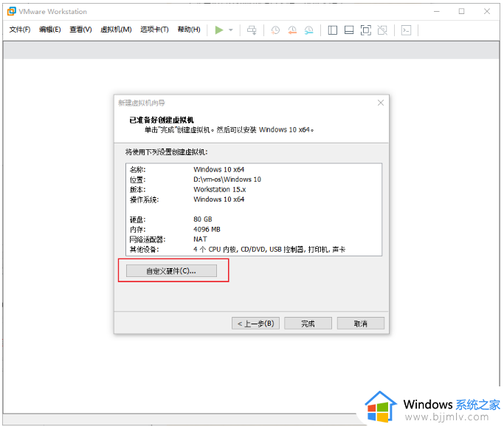Maximize the VMware Workstation window
Image resolution: width=504 pixels, height=427 pixels.
pyautogui.click(x=462, y=11)
